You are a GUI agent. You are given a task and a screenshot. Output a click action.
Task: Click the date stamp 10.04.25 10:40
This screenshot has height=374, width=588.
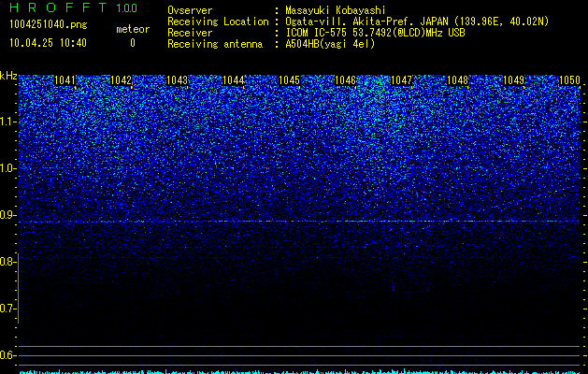tap(48, 43)
